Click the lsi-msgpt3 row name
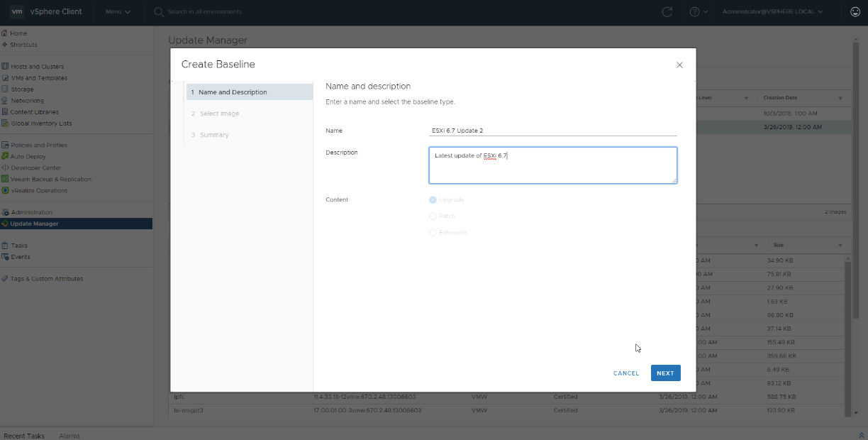Viewport: 868px width, 440px height. tap(188, 410)
